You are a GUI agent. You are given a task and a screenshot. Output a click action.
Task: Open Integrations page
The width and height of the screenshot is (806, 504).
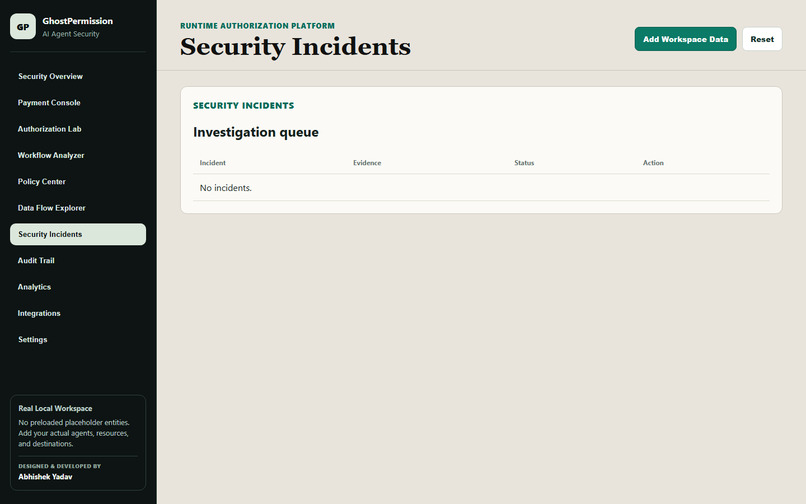tap(78, 313)
